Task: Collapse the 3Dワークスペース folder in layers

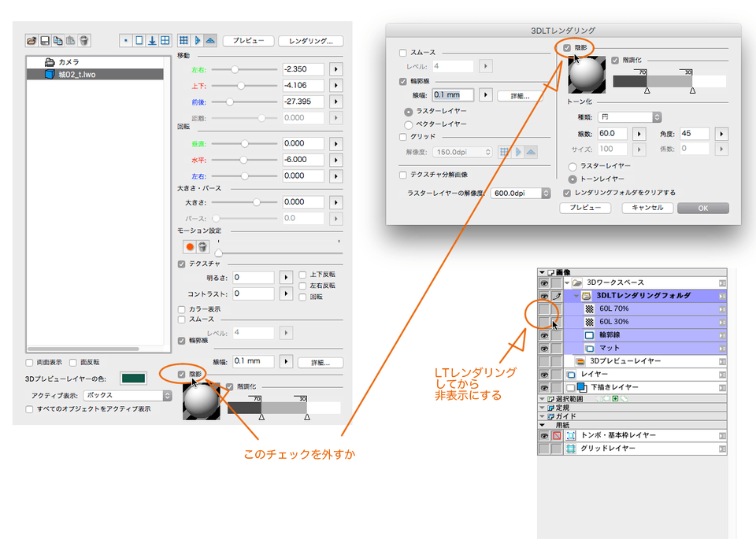Action: point(566,283)
